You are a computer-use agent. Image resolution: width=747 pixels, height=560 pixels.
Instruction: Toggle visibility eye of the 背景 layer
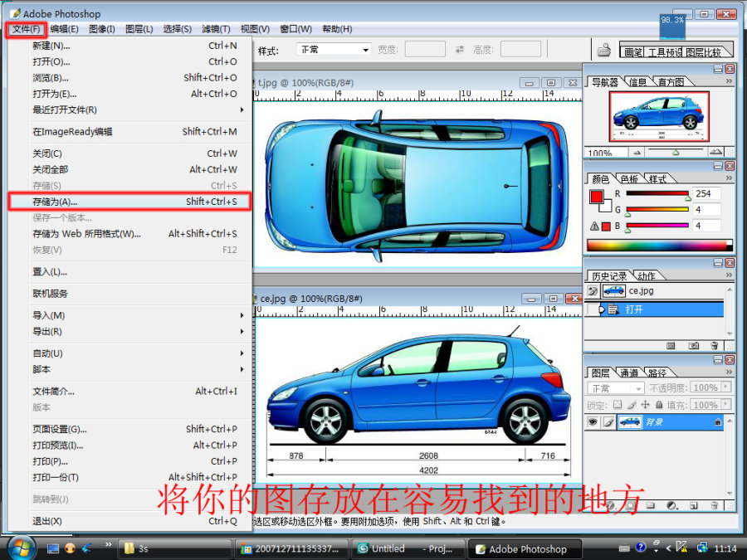point(593,422)
